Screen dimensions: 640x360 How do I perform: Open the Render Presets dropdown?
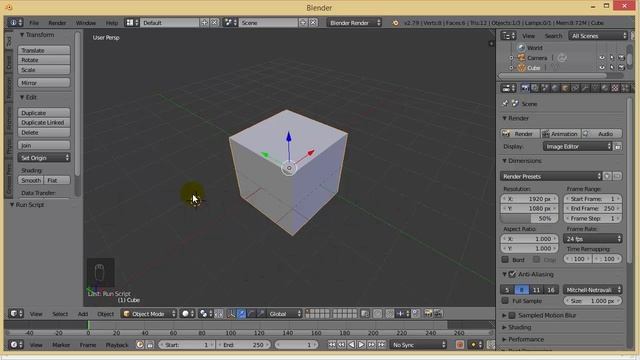click(x=551, y=176)
